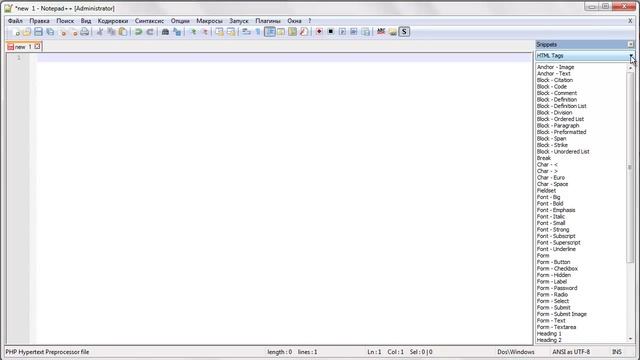This screenshot has width=640, height=360.
Task: Click the Save Recorded Macro icon
Action: click(365, 32)
